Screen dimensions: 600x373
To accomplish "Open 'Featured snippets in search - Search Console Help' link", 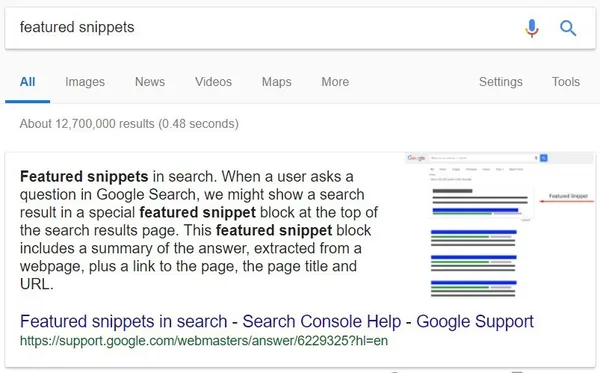I will click(277, 321).
